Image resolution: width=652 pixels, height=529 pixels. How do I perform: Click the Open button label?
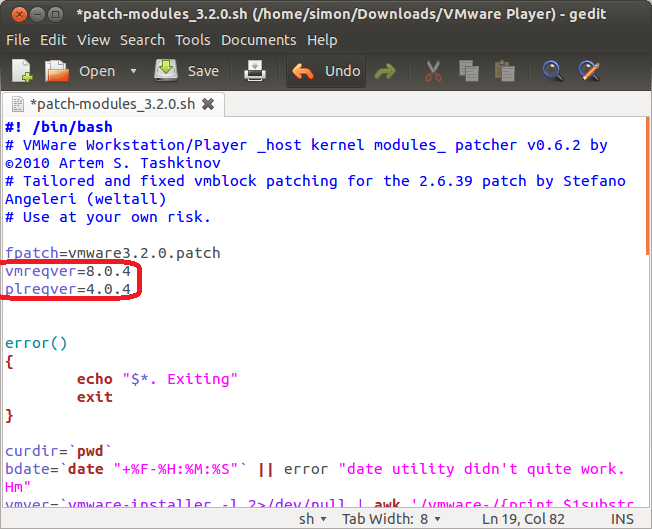click(97, 71)
